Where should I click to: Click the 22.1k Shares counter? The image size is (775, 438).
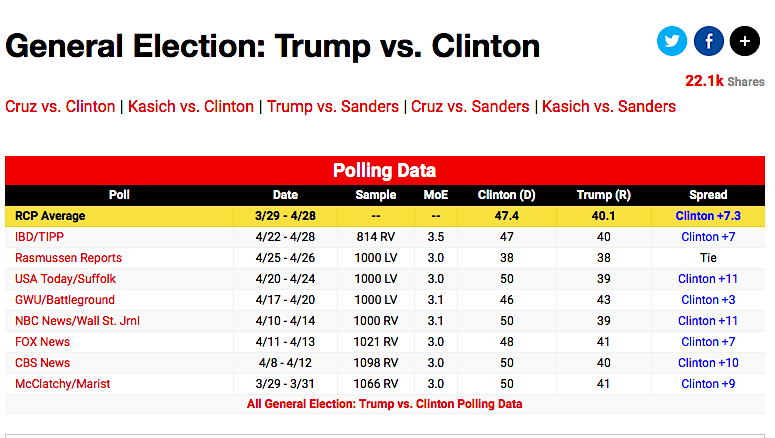(724, 81)
